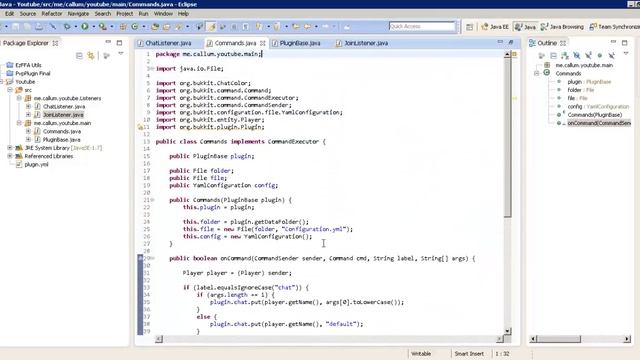Click the Outline focus-on-active-task icon
This screenshot has height=360, width=640.
click(x=542, y=56)
